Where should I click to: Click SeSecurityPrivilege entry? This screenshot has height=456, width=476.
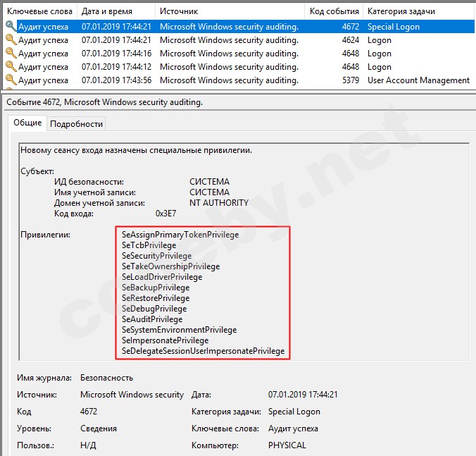click(156, 256)
